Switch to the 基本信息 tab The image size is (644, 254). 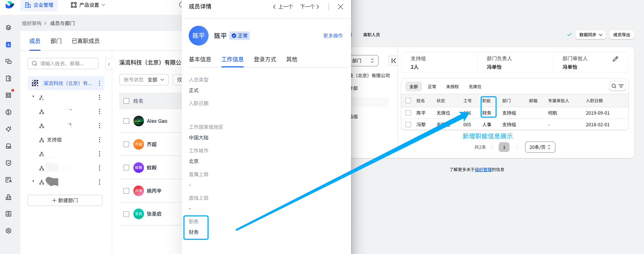click(x=200, y=59)
